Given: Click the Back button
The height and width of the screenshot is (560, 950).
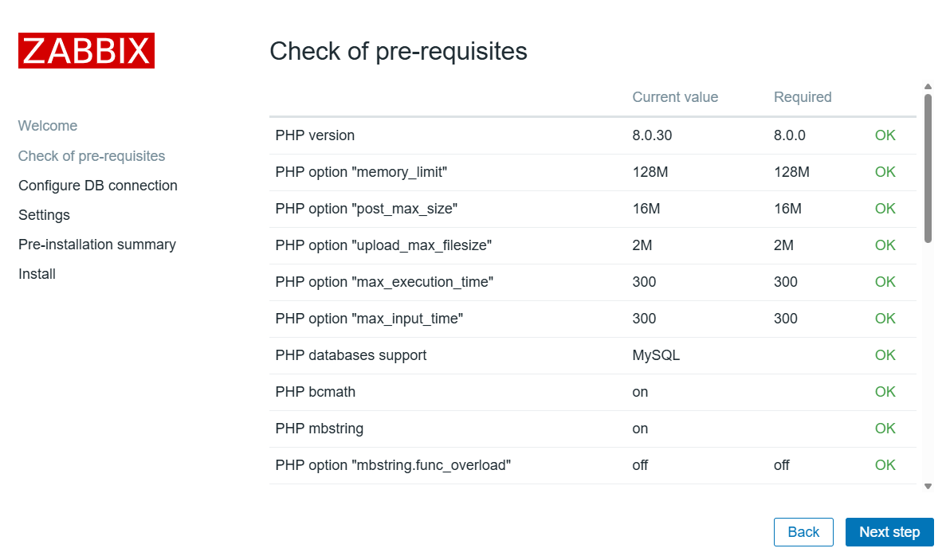Looking at the screenshot, I should point(803,532).
